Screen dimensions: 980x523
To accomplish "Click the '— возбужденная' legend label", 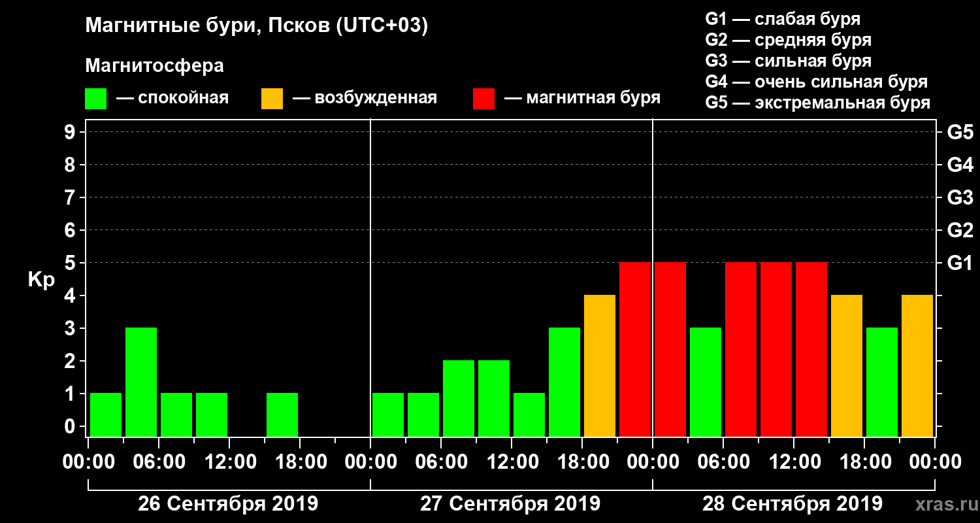I will [365, 98].
